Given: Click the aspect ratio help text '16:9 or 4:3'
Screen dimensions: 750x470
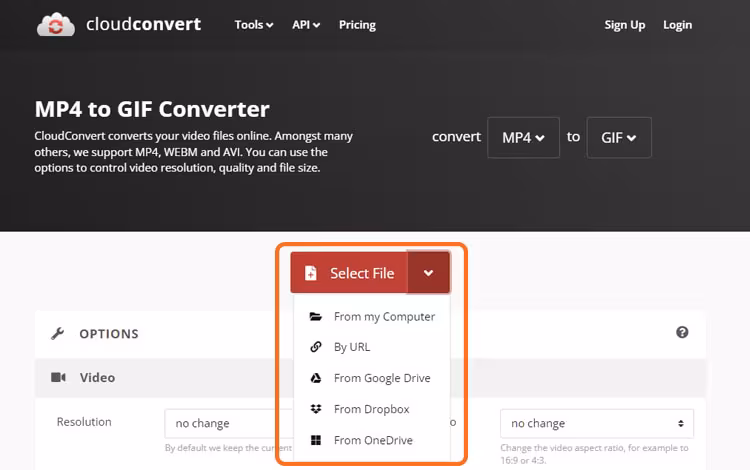Looking at the screenshot, I should pos(523,461).
